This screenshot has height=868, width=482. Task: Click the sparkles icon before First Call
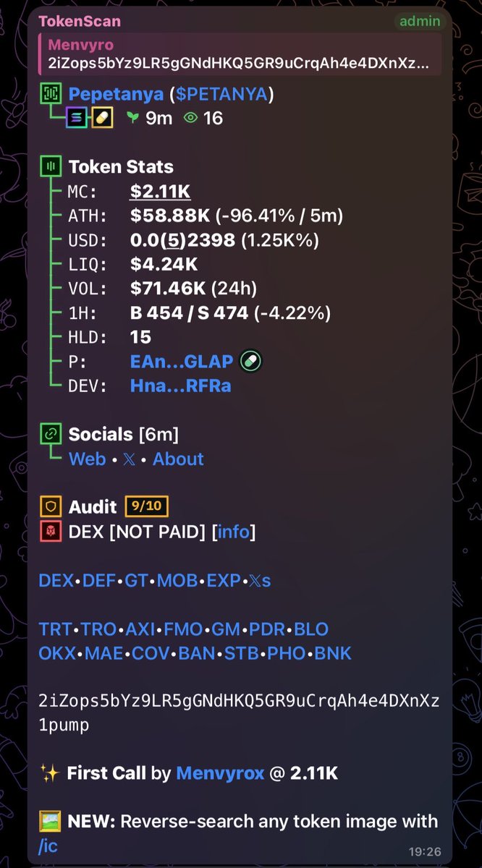[50, 773]
